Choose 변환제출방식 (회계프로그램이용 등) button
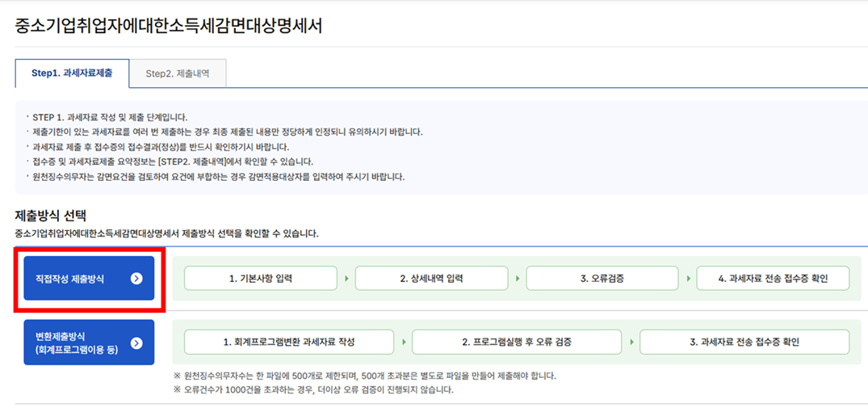This screenshot has height=412, width=868. [89, 343]
